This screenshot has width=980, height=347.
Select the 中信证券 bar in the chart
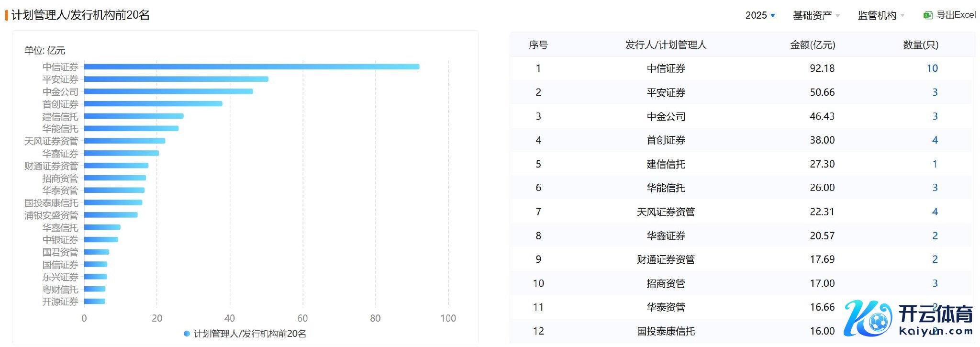[x=251, y=67]
